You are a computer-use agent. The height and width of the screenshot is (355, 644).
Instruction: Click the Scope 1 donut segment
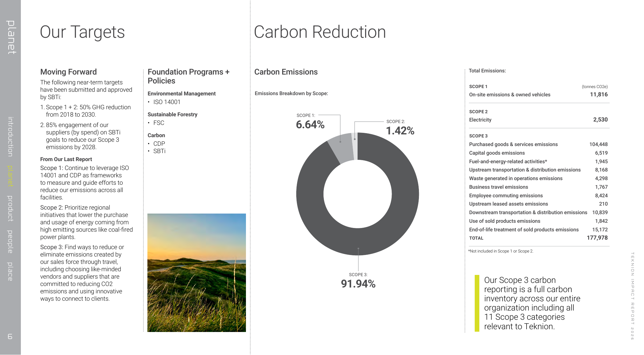(342, 149)
